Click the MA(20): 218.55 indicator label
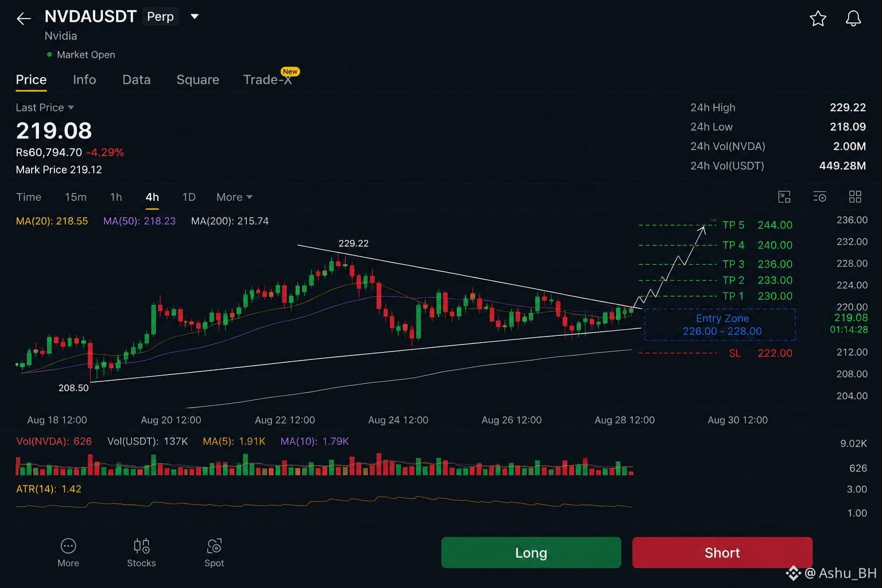The width and height of the screenshot is (882, 588). [x=52, y=221]
